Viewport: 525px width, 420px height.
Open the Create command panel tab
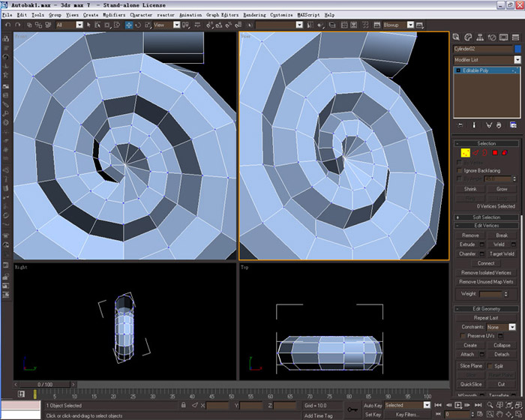pyautogui.click(x=456, y=37)
